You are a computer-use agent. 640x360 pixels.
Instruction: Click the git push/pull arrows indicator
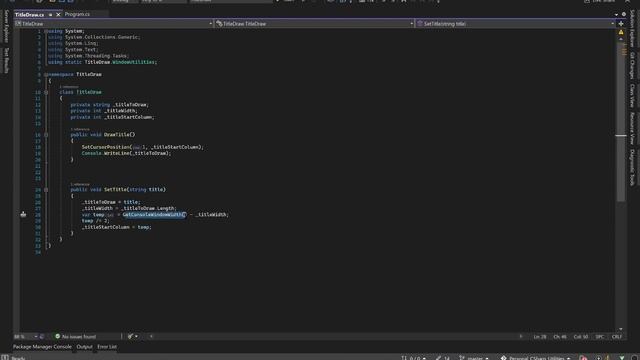[413, 358]
